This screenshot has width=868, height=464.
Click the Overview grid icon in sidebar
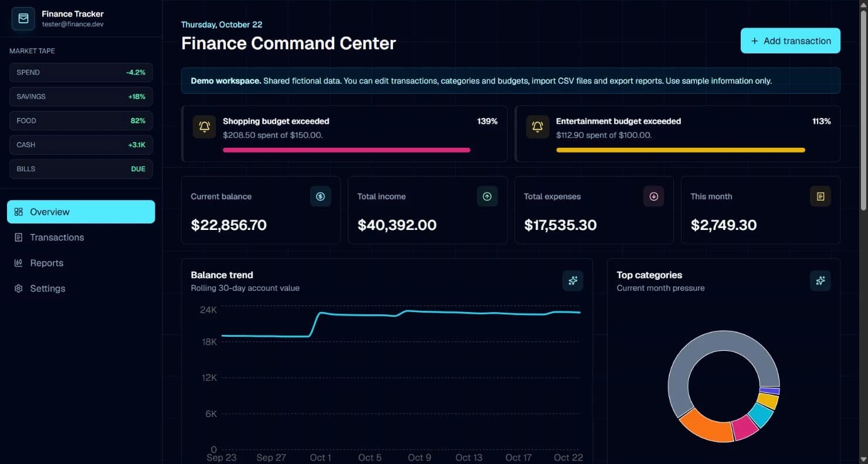(19, 212)
